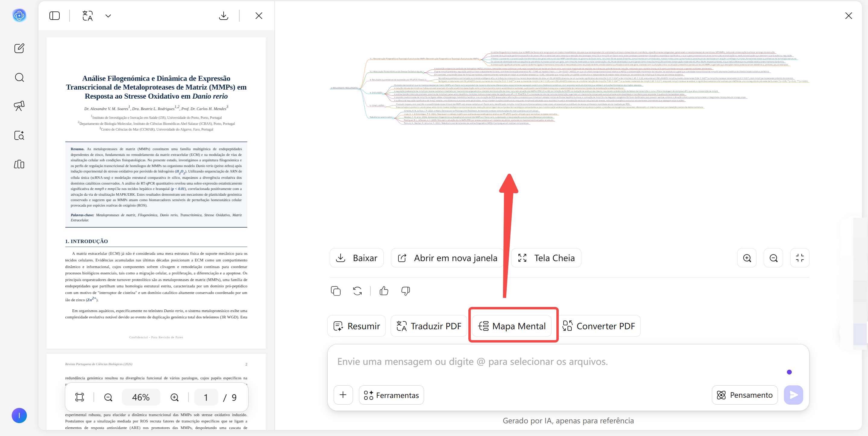Screen dimensions: 868x436
Task: Close the PDF viewer panel
Action: click(259, 15)
